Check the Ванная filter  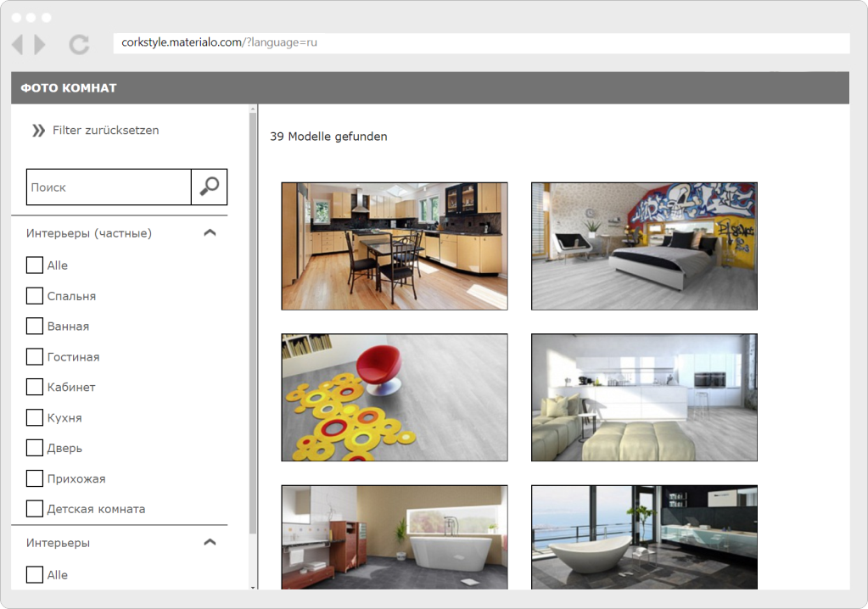pos(34,327)
